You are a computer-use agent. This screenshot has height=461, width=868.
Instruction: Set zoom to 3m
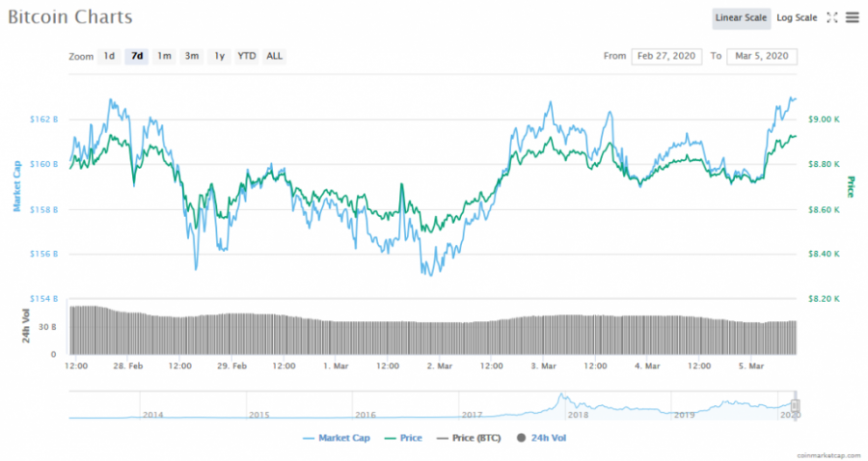coord(192,56)
